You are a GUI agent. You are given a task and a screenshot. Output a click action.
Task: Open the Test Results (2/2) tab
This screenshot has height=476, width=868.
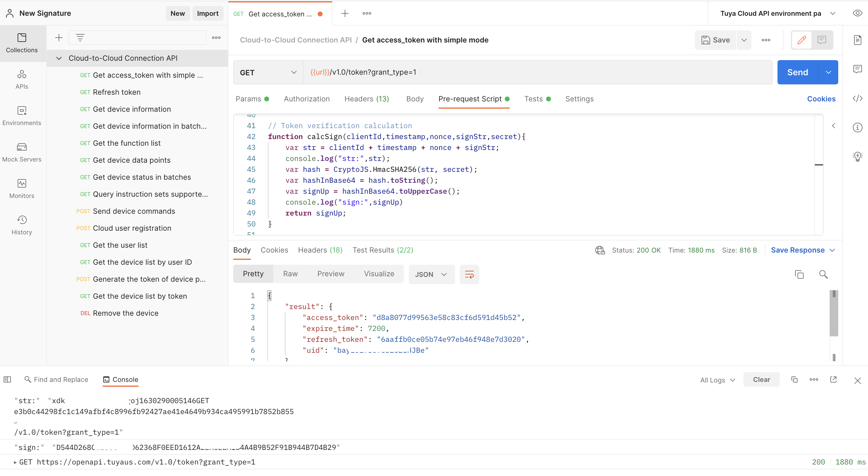(x=383, y=250)
